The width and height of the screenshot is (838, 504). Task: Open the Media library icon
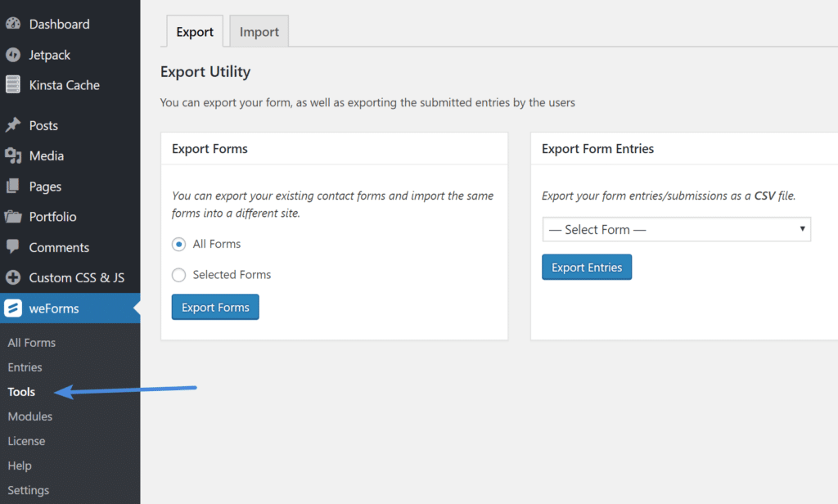13,155
